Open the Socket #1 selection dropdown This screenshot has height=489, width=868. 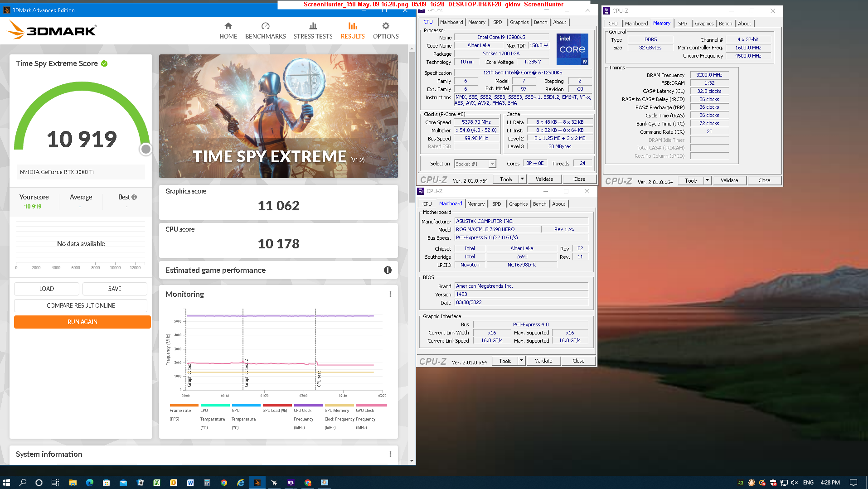pos(475,164)
